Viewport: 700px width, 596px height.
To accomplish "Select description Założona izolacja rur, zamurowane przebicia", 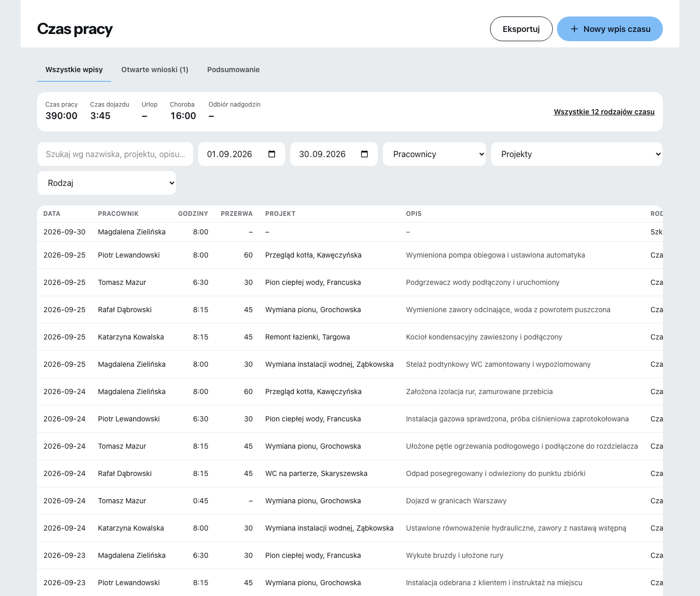I will point(479,391).
